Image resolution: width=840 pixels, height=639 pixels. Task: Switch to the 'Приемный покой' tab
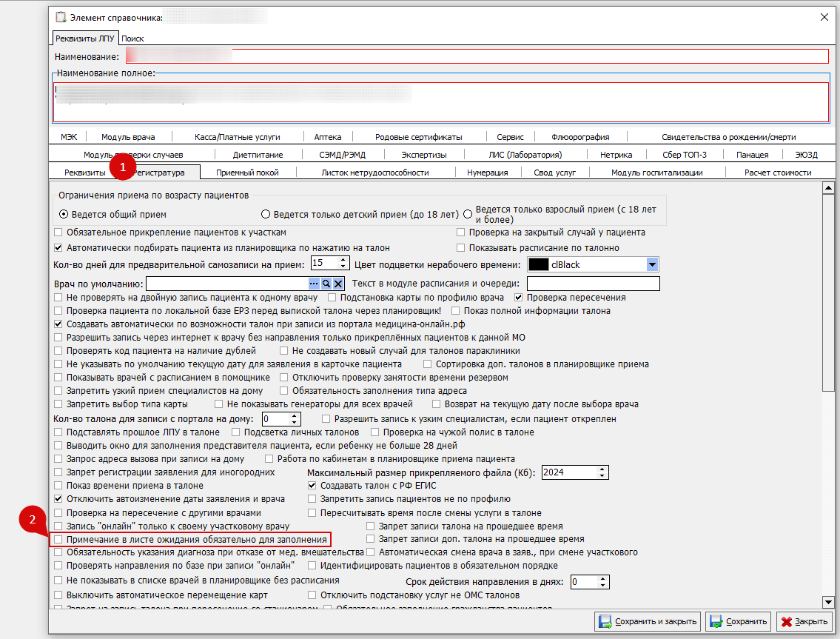point(247,173)
